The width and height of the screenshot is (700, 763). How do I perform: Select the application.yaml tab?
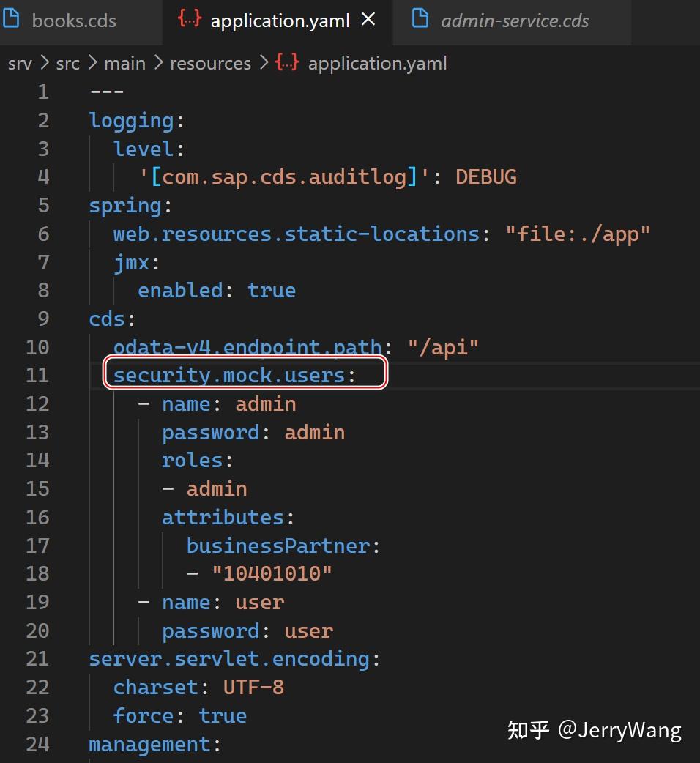278,20
